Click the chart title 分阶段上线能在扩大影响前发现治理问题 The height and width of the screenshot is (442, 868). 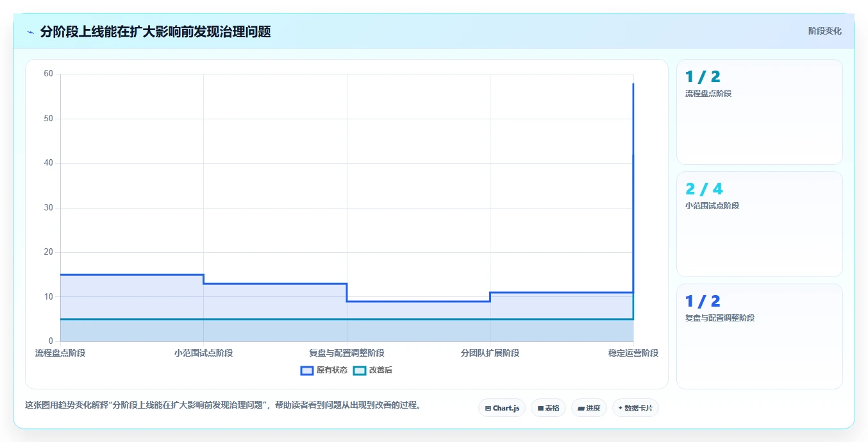coord(155,31)
